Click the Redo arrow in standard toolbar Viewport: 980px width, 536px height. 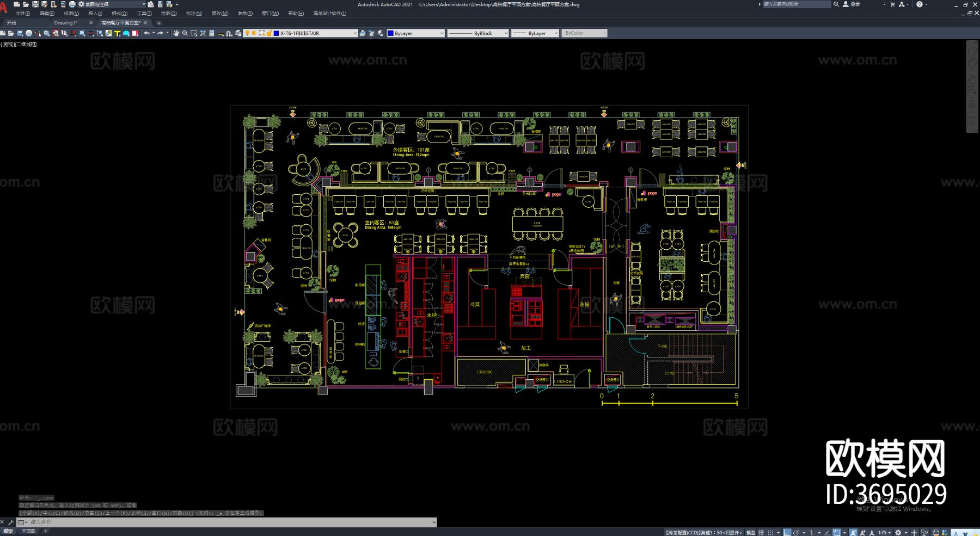pyautogui.click(x=160, y=33)
